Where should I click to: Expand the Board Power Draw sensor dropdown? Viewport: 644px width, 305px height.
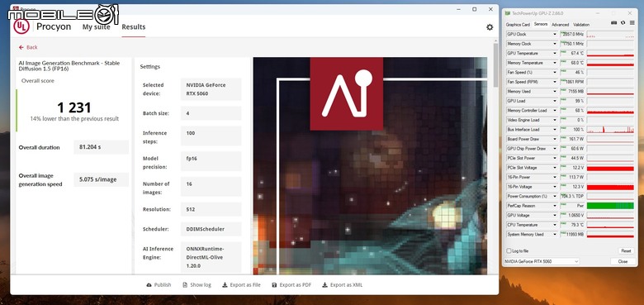(x=556, y=139)
